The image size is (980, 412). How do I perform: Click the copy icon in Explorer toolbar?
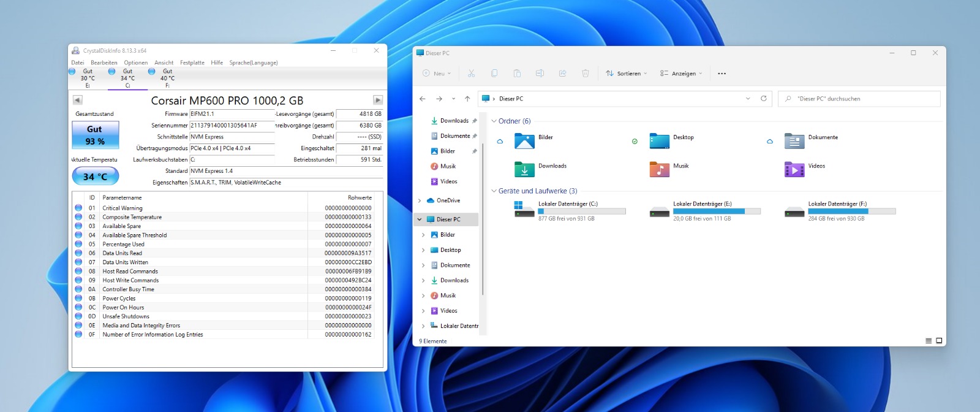click(494, 74)
